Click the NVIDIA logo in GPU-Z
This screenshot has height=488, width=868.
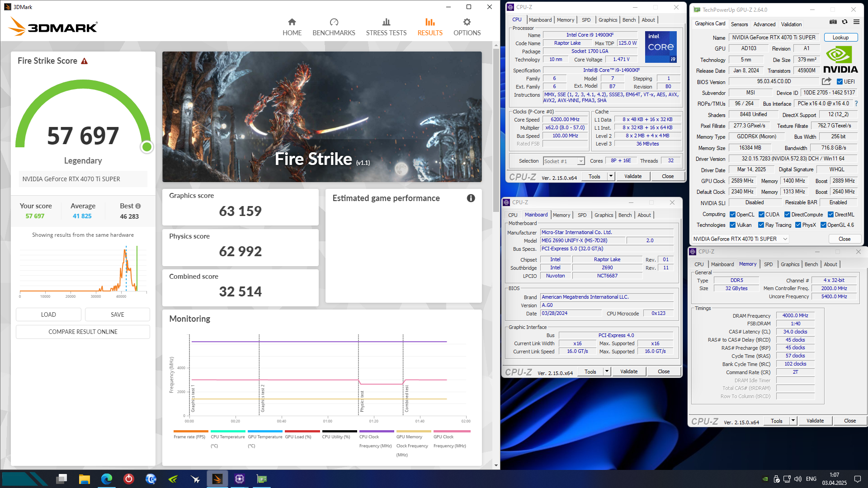pos(840,60)
